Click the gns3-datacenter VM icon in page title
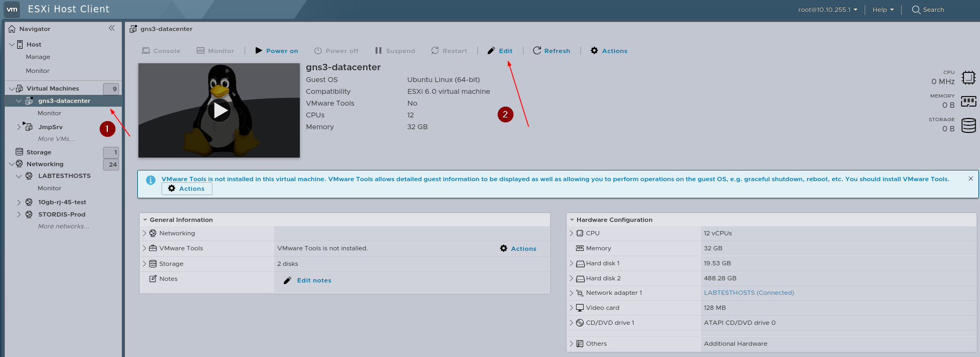This screenshot has width=980, height=357. pos(134,28)
